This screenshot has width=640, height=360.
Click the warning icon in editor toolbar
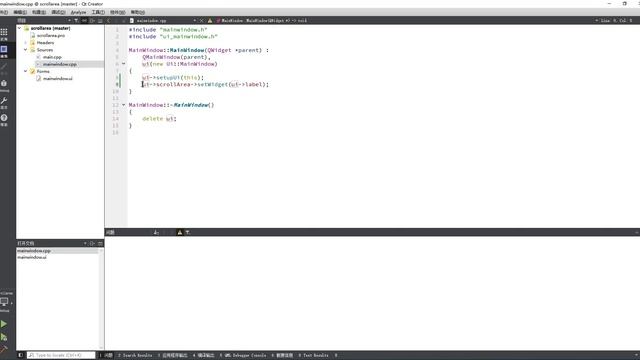[210, 20]
